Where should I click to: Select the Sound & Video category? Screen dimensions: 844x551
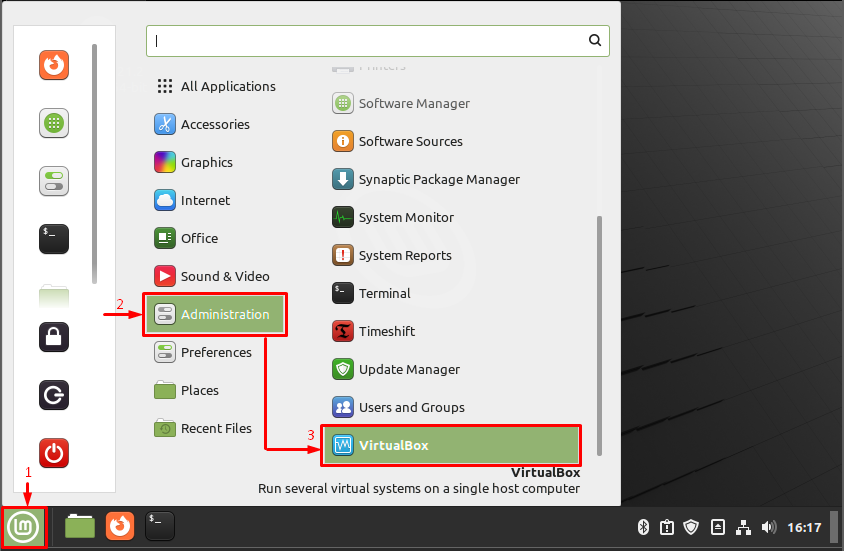[x=215, y=277]
